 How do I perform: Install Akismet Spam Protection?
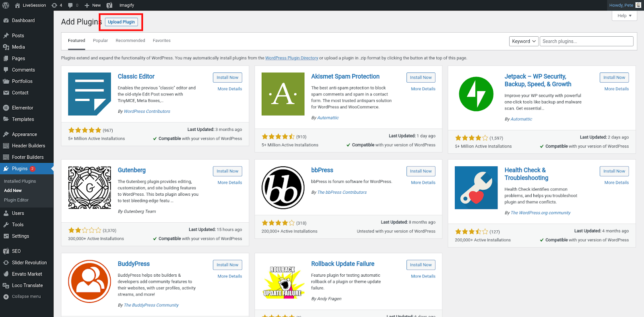click(x=421, y=77)
